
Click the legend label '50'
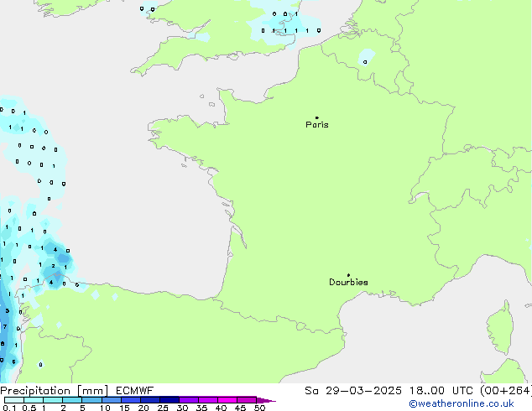tap(259, 408)
